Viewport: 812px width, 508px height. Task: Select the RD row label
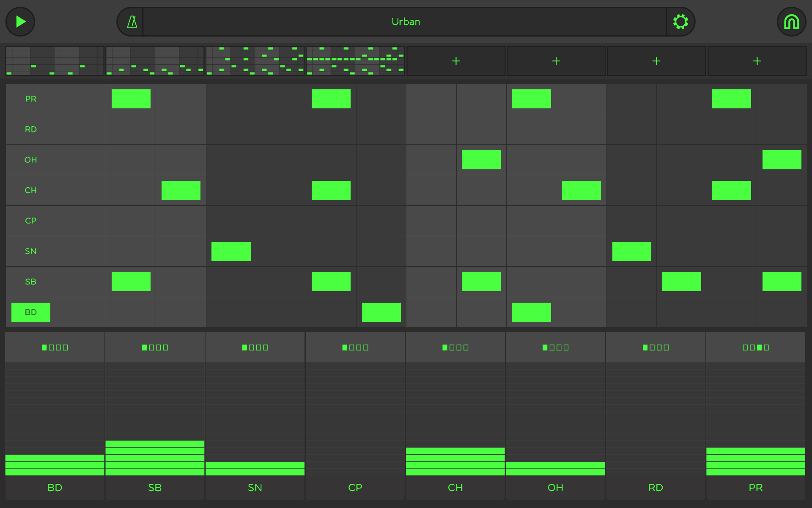[x=31, y=129]
